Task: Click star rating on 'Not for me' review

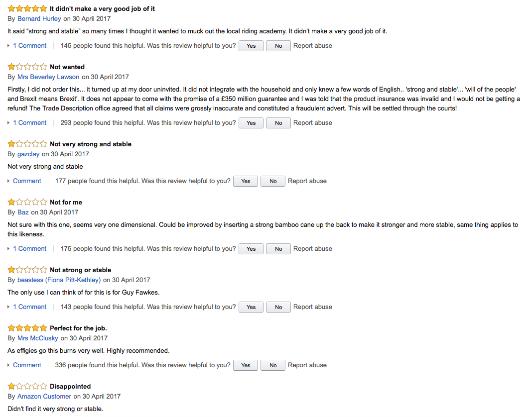Action: tap(27, 202)
